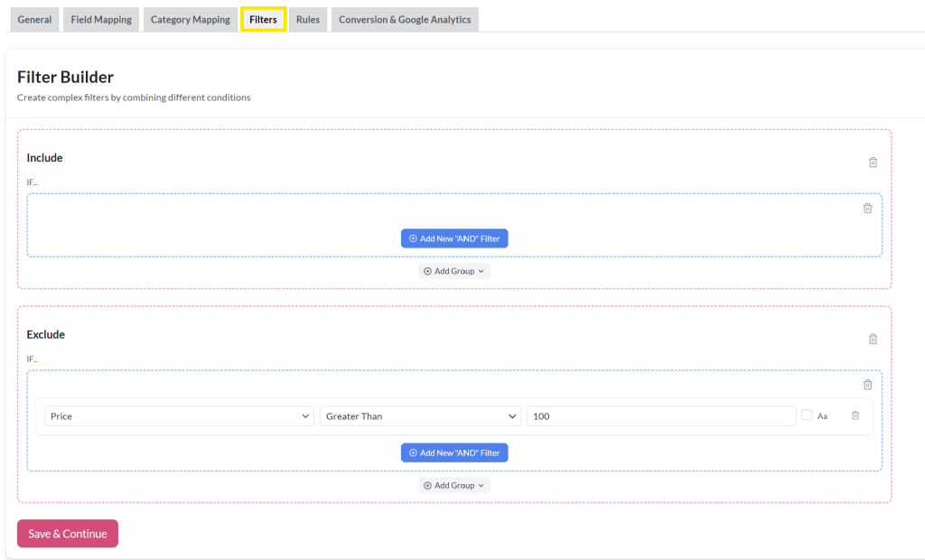This screenshot has width=925, height=560.
Task: Expand the Exclude Add Group chevron menu
Action: click(481, 485)
